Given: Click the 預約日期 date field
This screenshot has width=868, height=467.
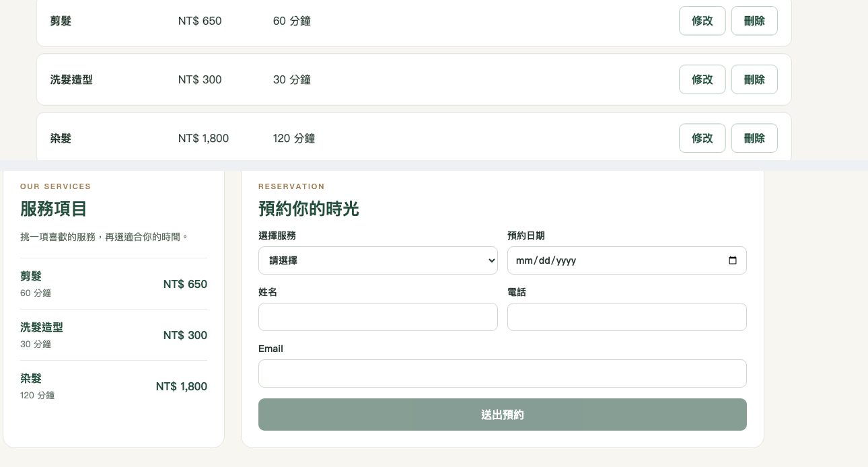Looking at the screenshot, I should pos(627,260).
